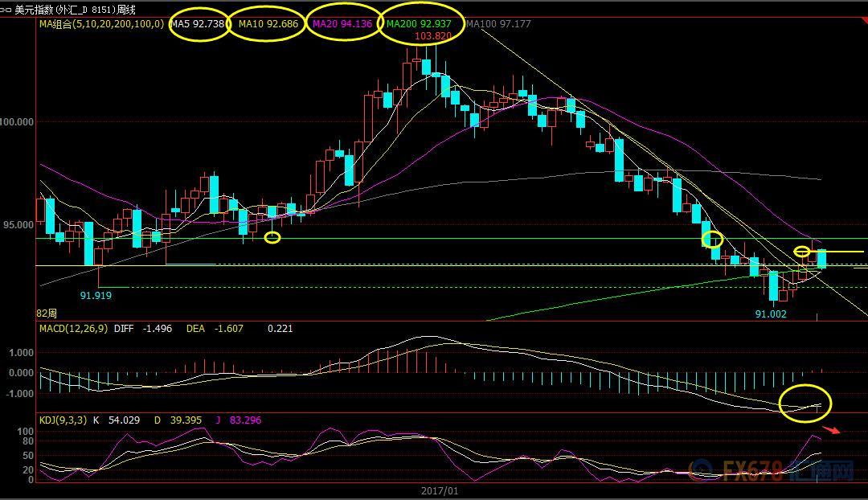This screenshot has height=500, width=868.
Task: Click the MACD 0.221 histogram value
Action: point(280,328)
